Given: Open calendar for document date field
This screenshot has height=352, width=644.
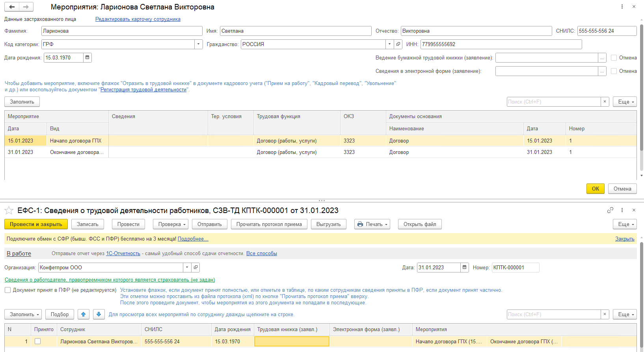Looking at the screenshot, I should tap(465, 267).
